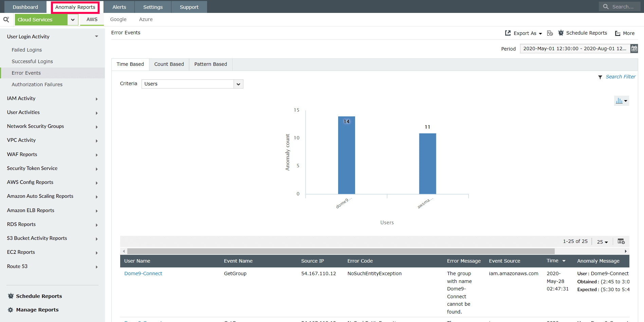Click the magnifier in the top-right search box
This screenshot has height=322, width=644.
pos(606,6)
